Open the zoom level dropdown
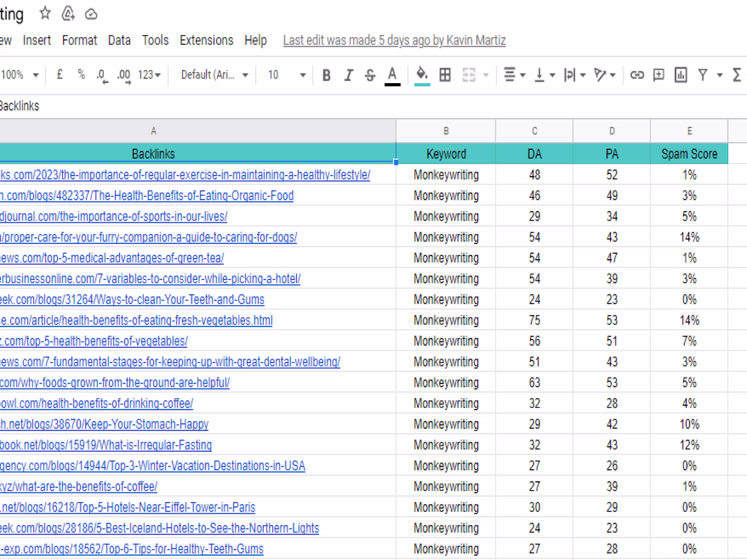The height and width of the screenshot is (560, 747). pos(19,75)
